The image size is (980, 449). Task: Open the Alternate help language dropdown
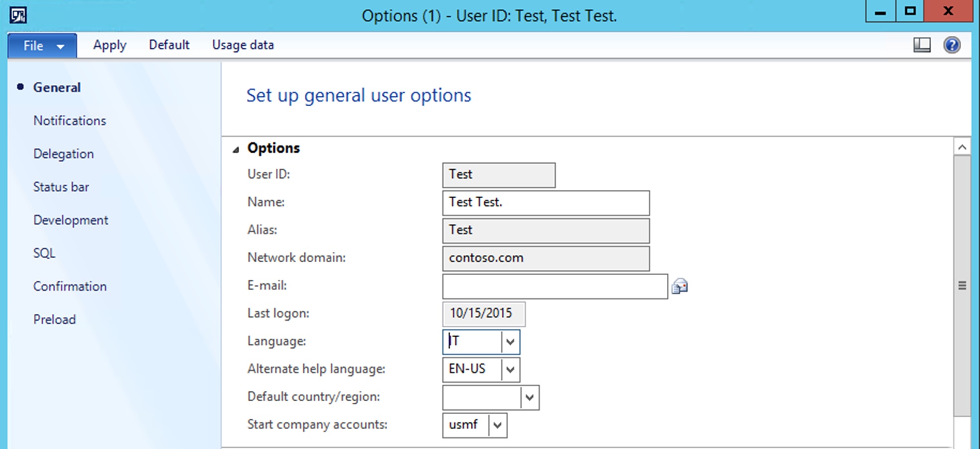(510, 370)
